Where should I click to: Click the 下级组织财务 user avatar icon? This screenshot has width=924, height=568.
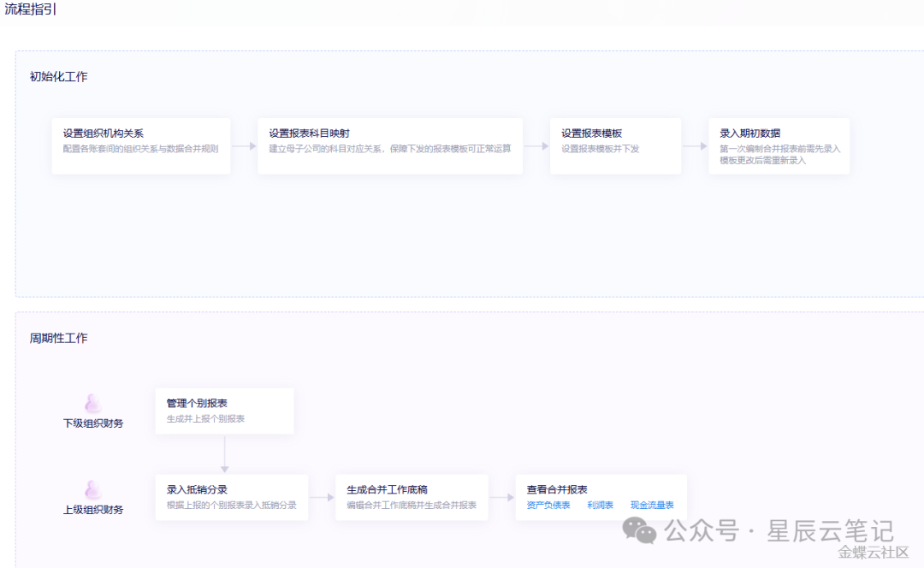click(x=93, y=404)
